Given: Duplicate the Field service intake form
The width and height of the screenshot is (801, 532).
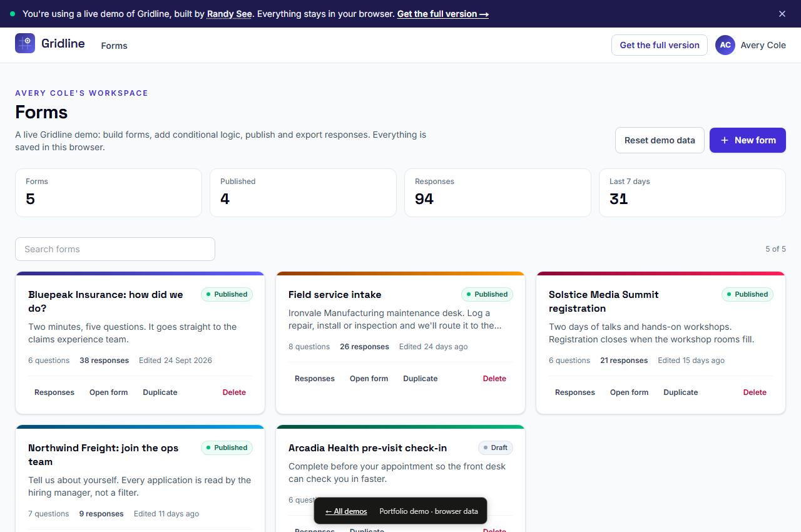Looking at the screenshot, I should coord(421,379).
